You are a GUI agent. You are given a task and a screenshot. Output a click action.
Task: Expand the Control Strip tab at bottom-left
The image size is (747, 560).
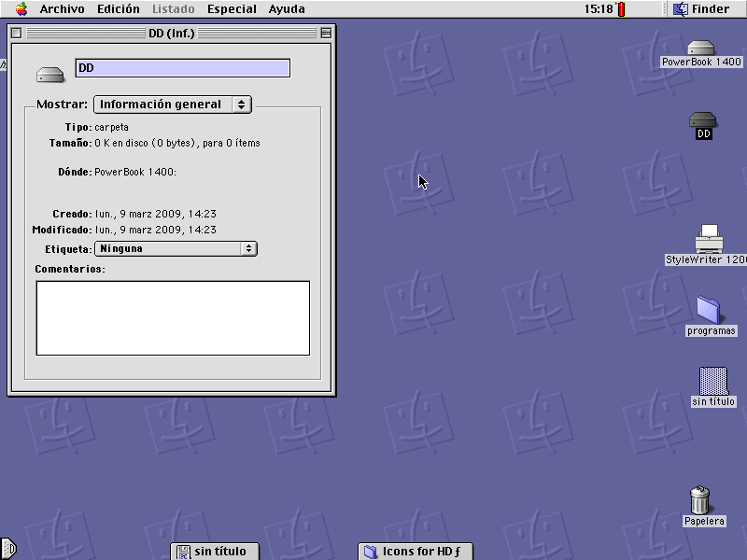(x=8, y=549)
